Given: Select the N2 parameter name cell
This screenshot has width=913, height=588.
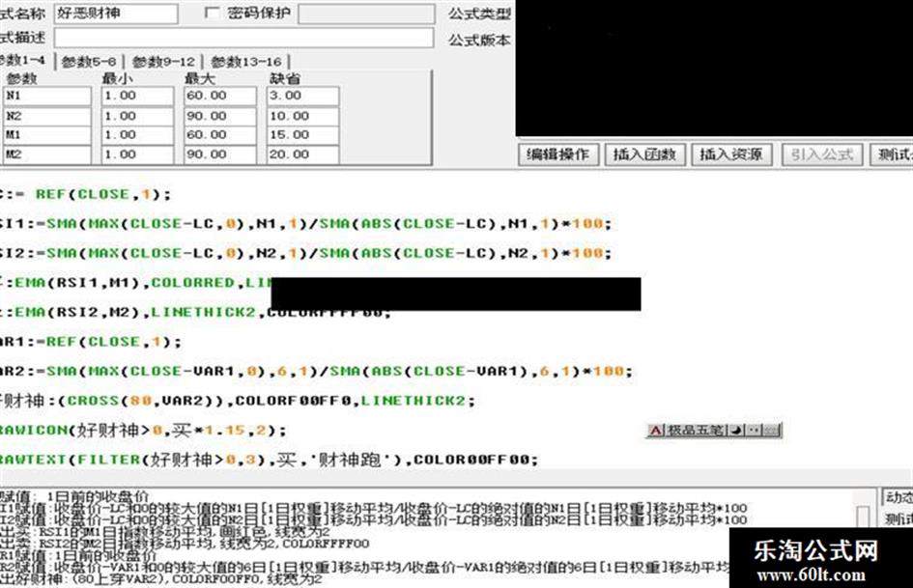Looking at the screenshot, I should 47,116.
